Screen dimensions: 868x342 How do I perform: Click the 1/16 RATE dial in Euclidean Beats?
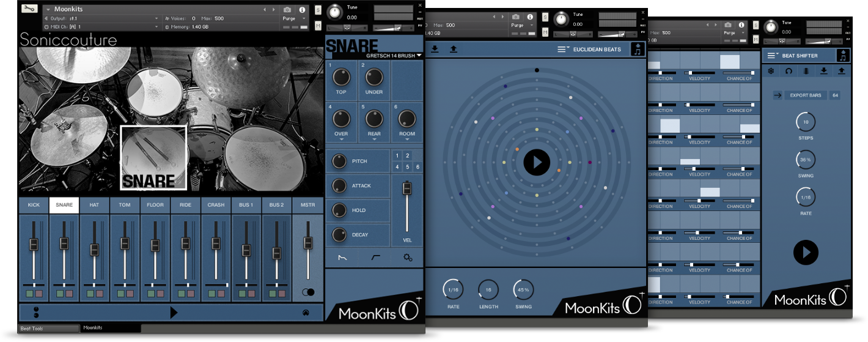[x=453, y=289]
